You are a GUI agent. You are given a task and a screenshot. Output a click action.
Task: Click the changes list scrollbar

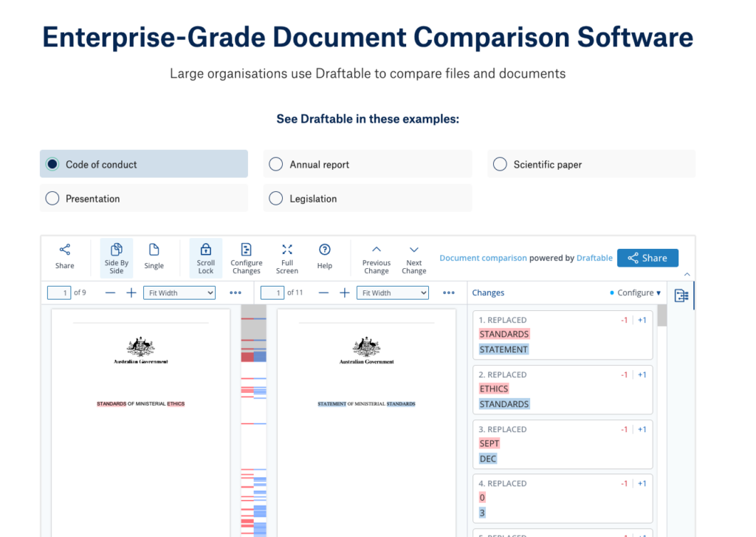[x=662, y=316]
